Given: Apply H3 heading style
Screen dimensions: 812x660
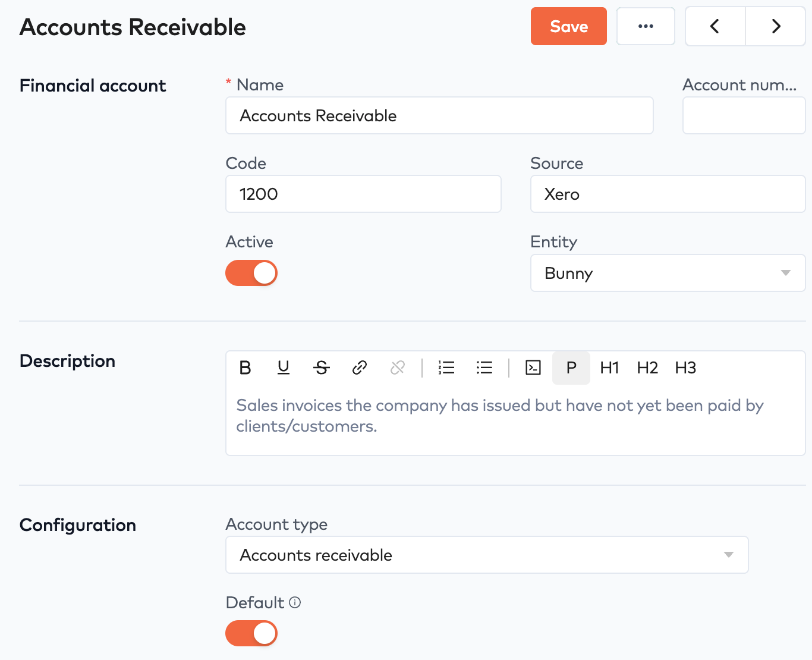Looking at the screenshot, I should point(685,368).
